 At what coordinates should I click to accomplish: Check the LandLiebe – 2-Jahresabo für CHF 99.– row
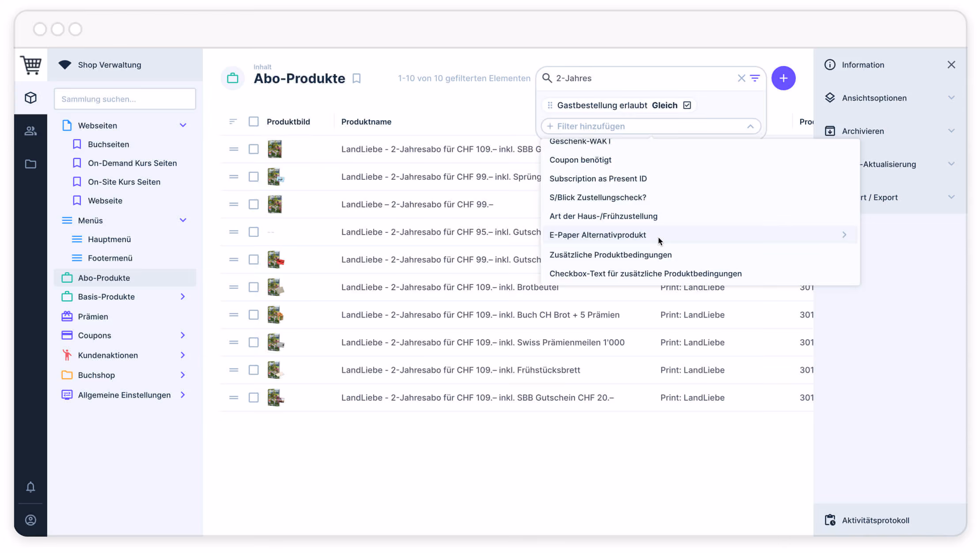click(x=254, y=205)
